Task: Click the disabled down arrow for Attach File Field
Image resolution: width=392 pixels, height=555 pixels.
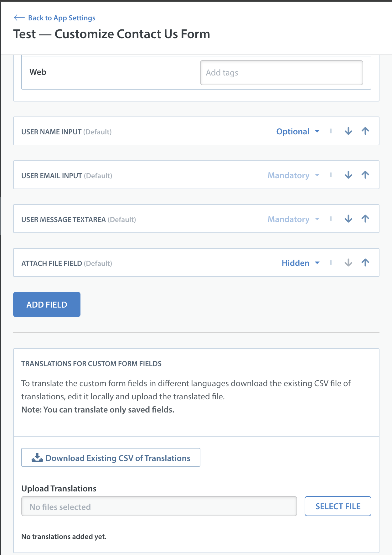Action: 348,263
